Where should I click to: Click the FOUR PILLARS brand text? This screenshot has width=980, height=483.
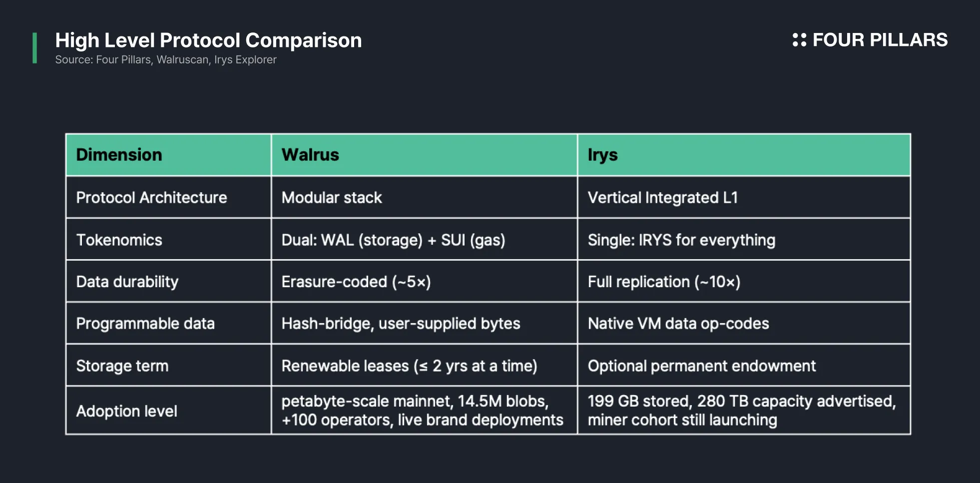click(x=880, y=40)
